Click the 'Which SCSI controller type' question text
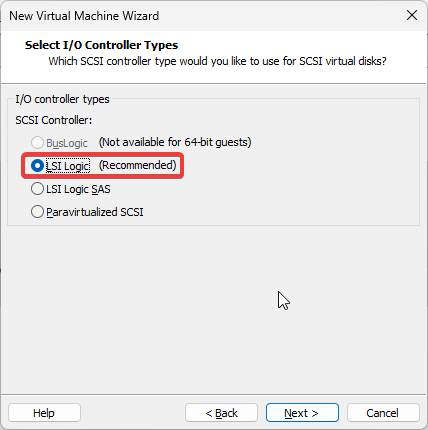Image resolution: width=428 pixels, height=430 pixels. tap(217, 61)
